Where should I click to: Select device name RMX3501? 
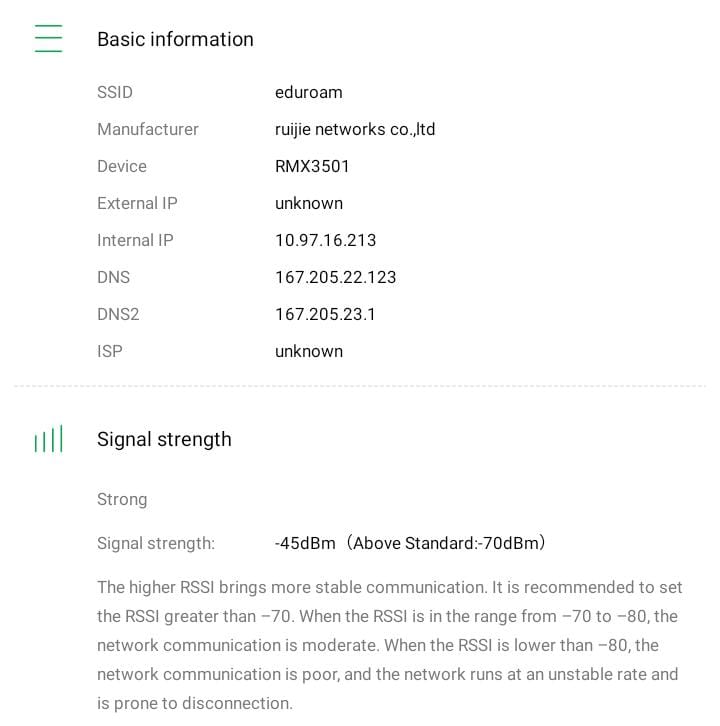pyautogui.click(x=312, y=166)
